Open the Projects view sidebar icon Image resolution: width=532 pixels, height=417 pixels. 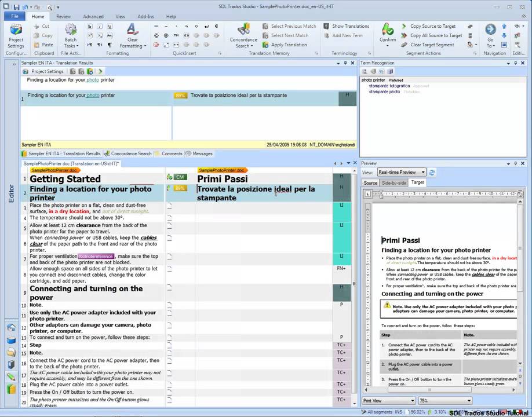[11, 340]
